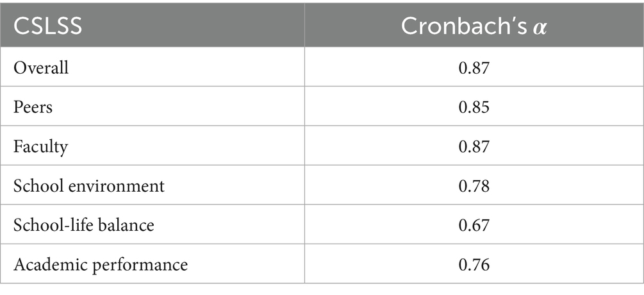Click the School-life balance value 0.67
644x295 pixels.
click(x=474, y=226)
